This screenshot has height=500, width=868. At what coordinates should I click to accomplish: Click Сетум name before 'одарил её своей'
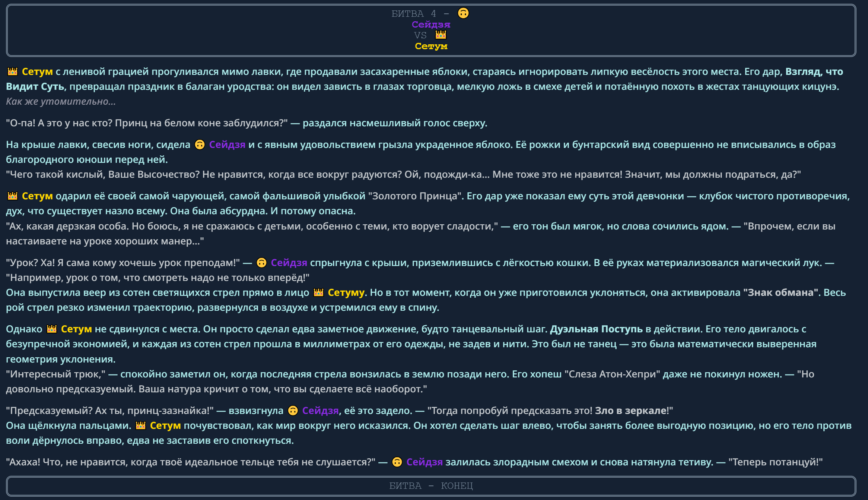(x=37, y=196)
